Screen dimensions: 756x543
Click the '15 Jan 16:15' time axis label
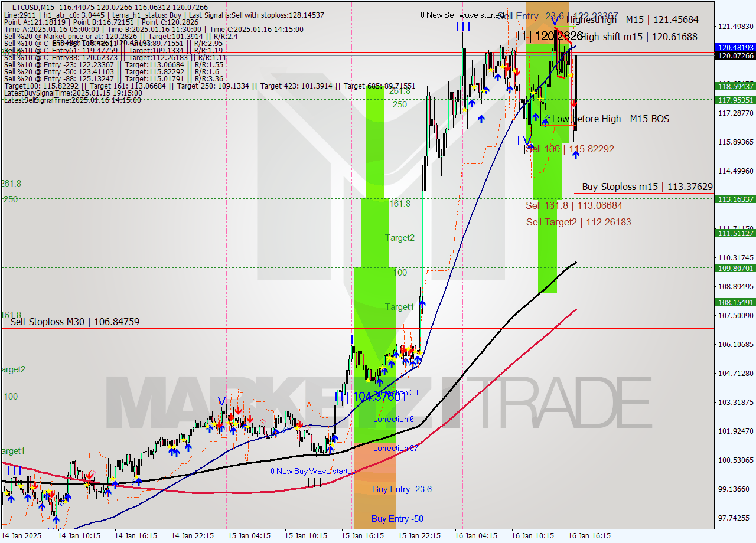pyautogui.click(x=362, y=536)
